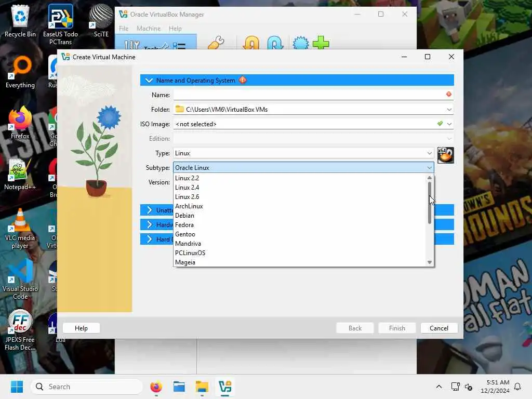Click the Back button
The image size is (532, 399).
coord(355,328)
